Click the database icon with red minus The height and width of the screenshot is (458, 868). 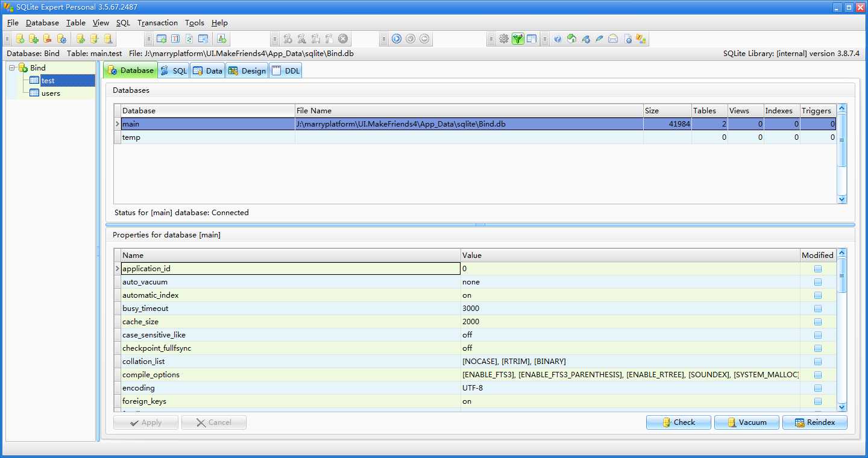tap(48, 39)
